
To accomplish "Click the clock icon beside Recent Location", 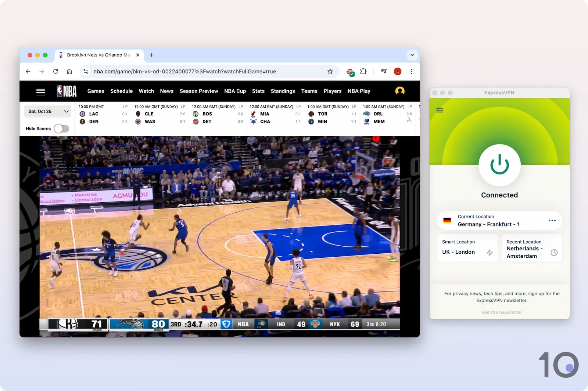I will click(554, 253).
